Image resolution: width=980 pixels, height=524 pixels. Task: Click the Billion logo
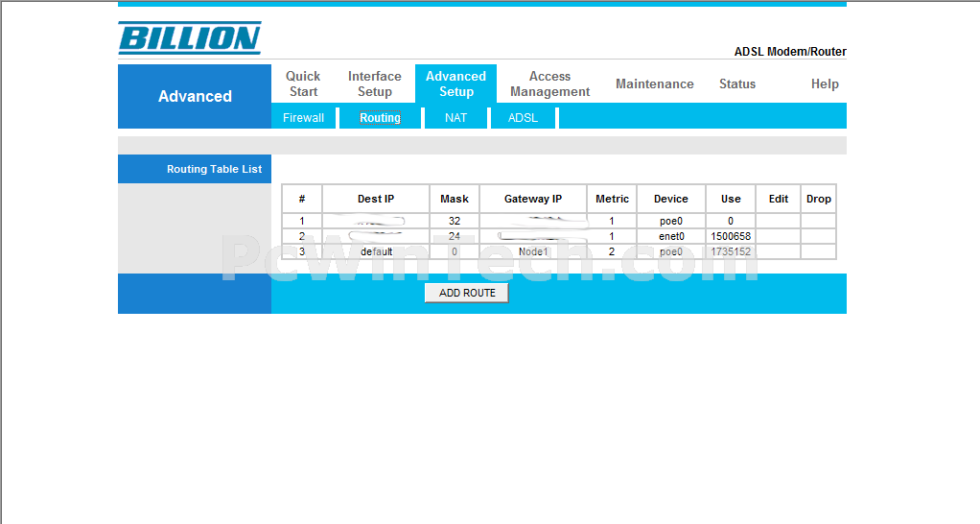tap(189, 38)
